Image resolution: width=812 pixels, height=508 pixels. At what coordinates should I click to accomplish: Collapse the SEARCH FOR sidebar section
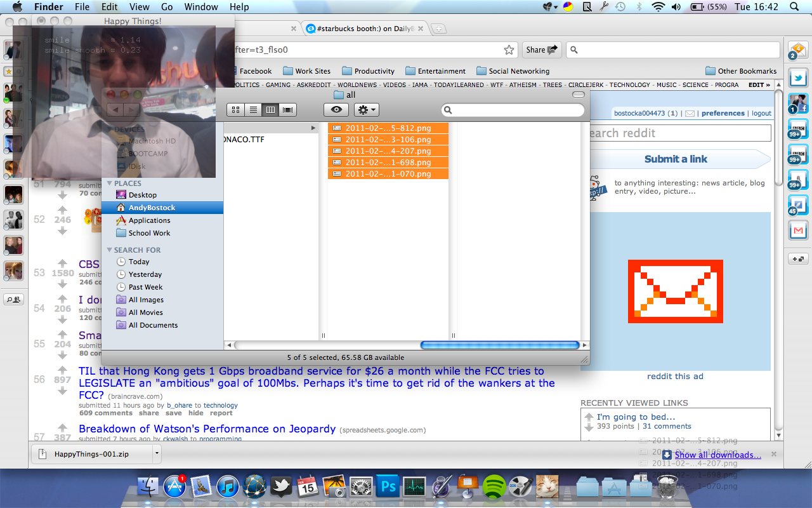coord(109,250)
